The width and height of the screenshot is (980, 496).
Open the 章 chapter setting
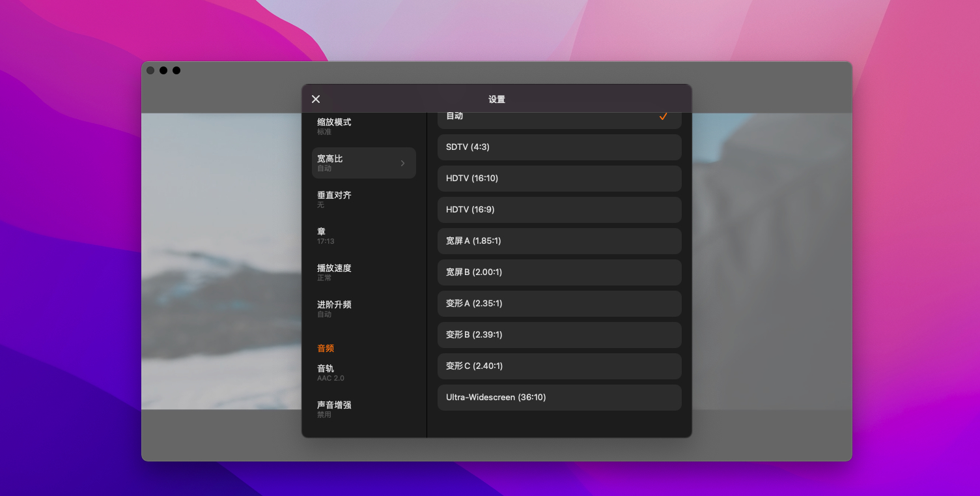(363, 236)
